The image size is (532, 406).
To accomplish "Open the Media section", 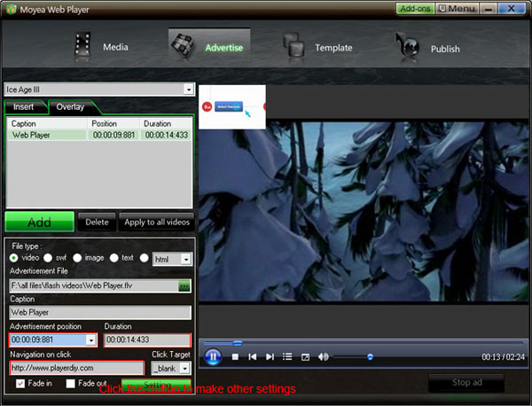I will tap(102, 46).
